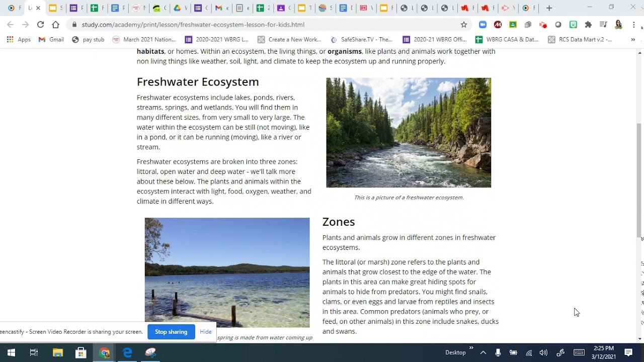This screenshot has width=644, height=362.
Task: Click the battery status tray icon
Action: coord(513,352)
